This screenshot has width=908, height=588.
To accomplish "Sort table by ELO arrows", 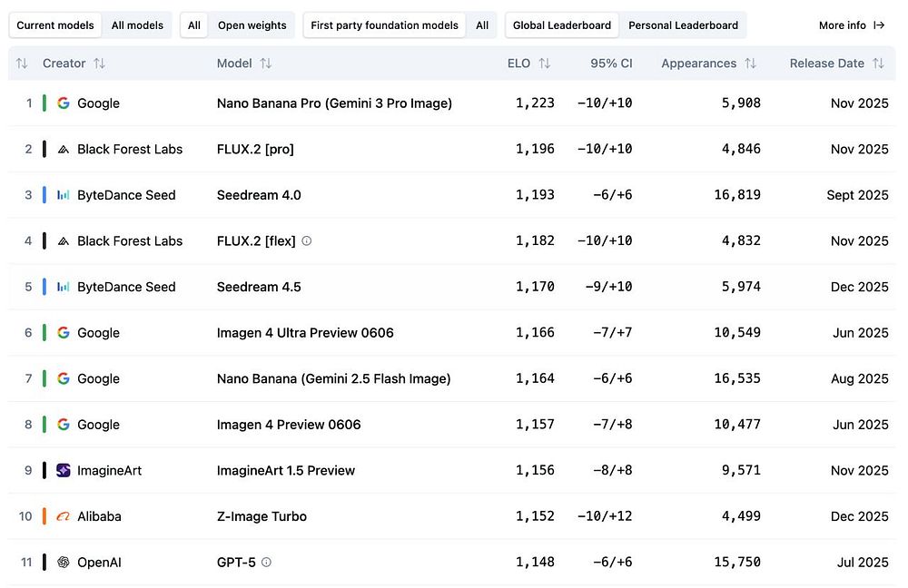I will point(544,64).
